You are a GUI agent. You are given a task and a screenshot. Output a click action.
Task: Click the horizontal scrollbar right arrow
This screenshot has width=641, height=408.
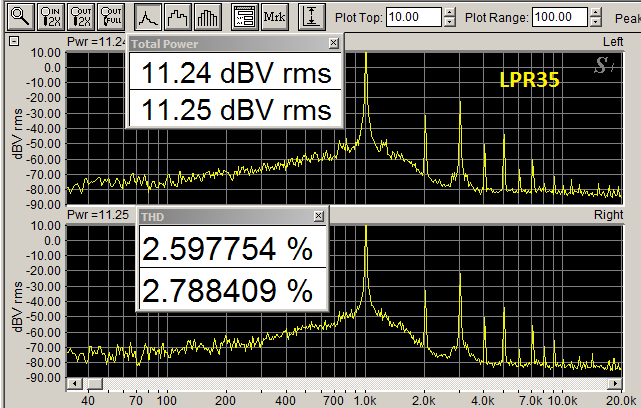pyautogui.click(x=615, y=383)
